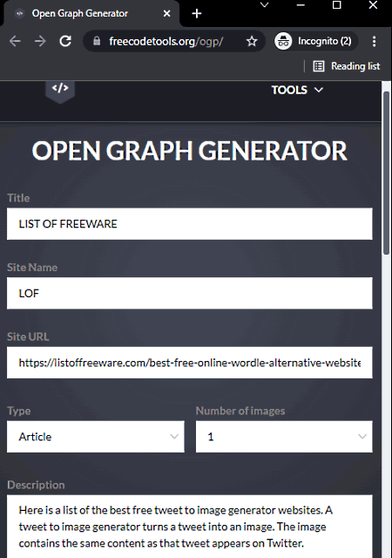Open a new browser tab
Screen dimensions: 392x558
pyautogui.click(x=197, y=14)
